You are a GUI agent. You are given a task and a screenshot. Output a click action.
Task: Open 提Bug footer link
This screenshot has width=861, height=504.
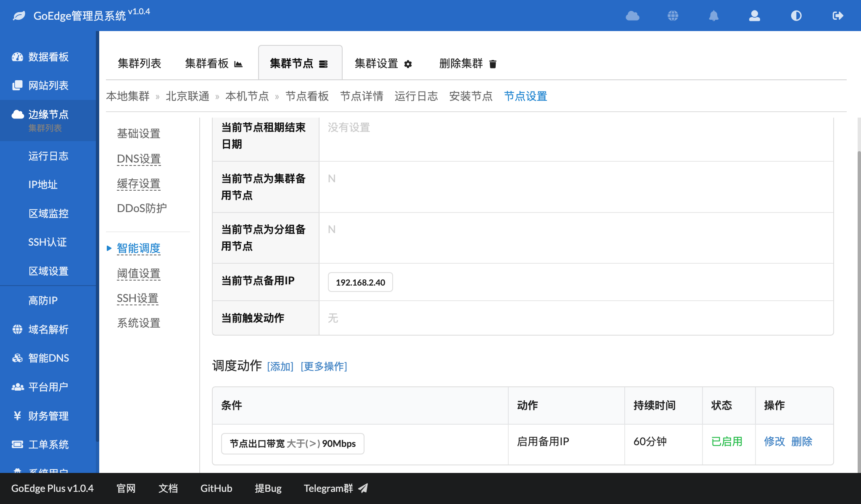click(x=268, y=488)
